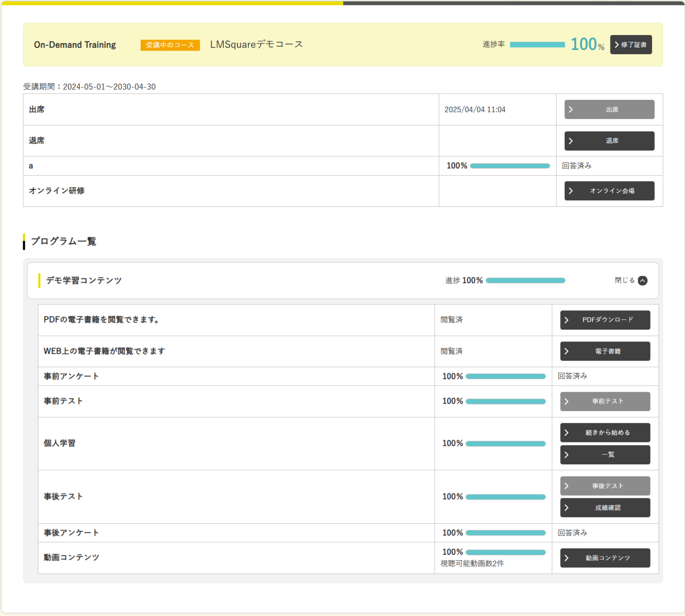Click the overall 進捗率 progress bar in header

point(537,45)
